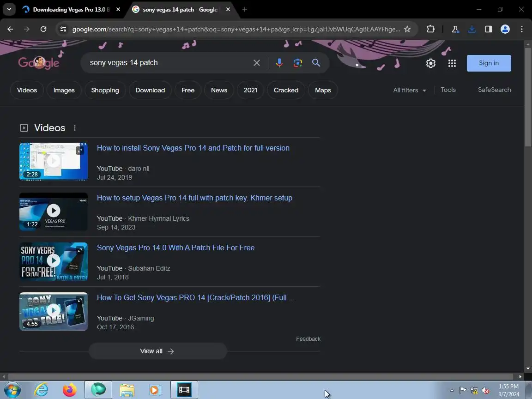Screen dimensions: 532x399
Task: Open Chrome Labs flask icon
Action: [x=455, y=29]
